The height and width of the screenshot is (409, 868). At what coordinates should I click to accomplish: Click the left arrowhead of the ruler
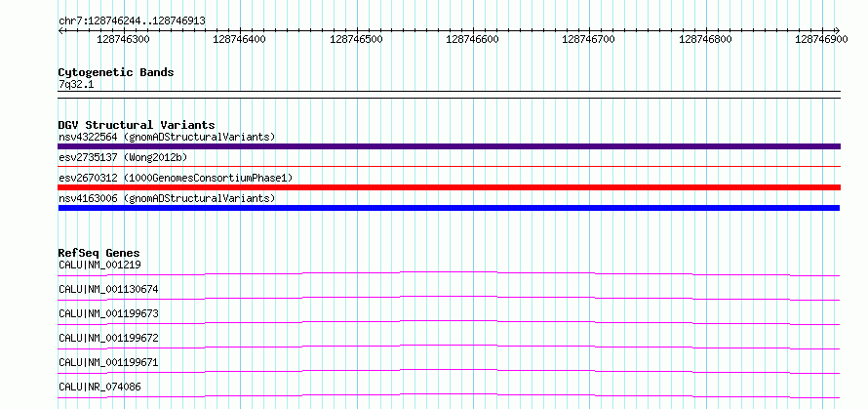pos(60,30)
